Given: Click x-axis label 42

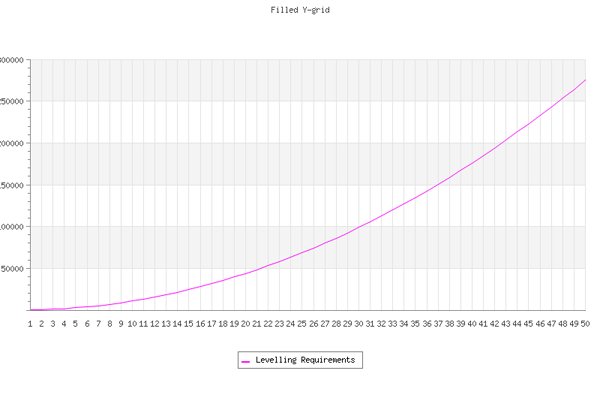Looking at the screenshot, I should tap(494, 324).
